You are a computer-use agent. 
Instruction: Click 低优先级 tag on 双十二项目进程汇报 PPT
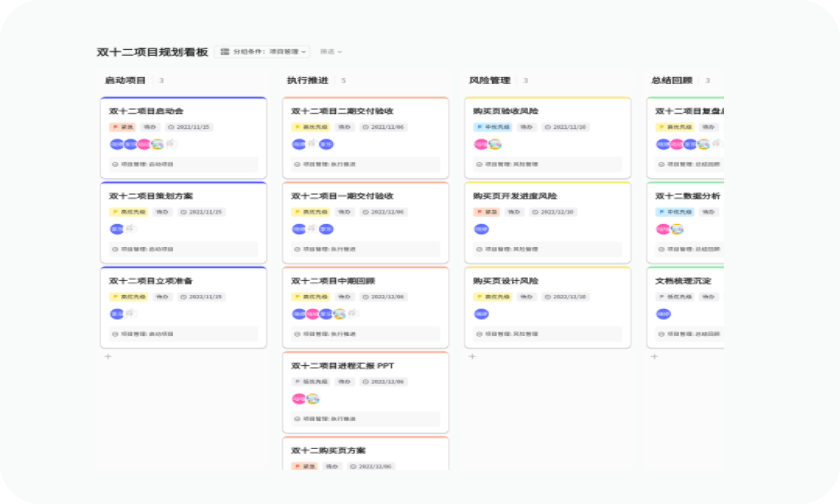311,381
